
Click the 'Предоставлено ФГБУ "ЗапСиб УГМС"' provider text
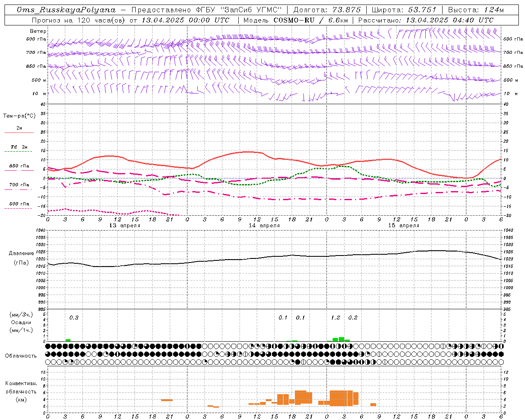[207, 10]
